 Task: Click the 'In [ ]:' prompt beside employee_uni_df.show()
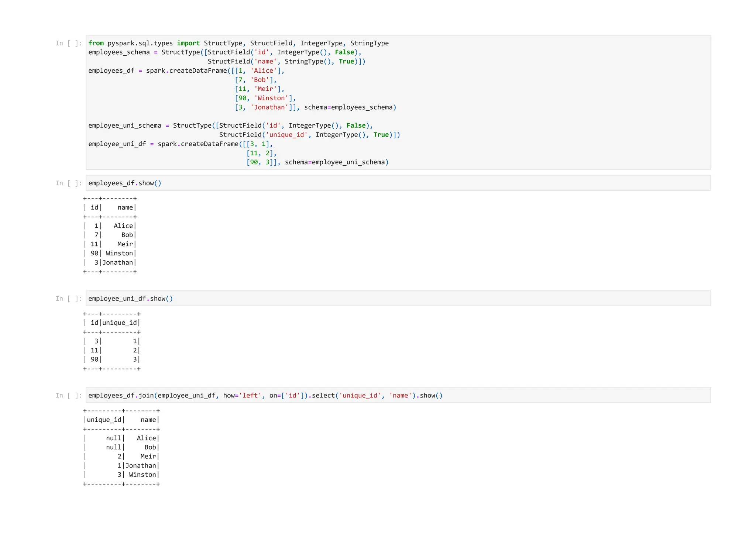69,298
